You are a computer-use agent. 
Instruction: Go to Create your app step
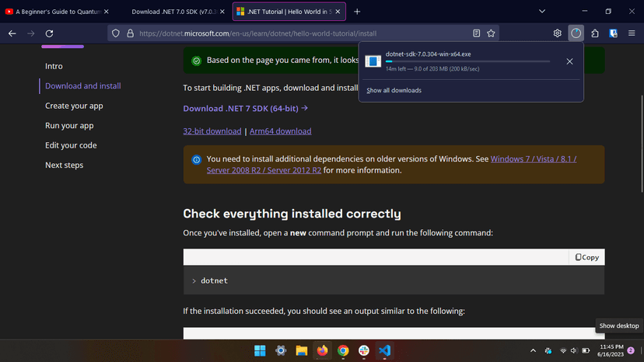click(74, 106)
